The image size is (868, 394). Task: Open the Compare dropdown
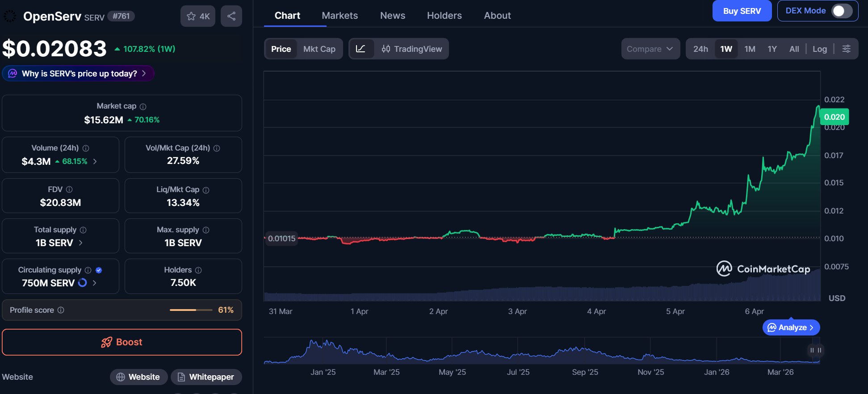click(x=650, y=49)
